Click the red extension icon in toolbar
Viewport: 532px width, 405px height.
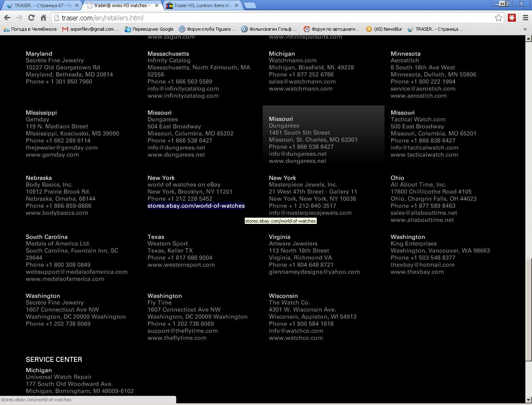(512, 18)
